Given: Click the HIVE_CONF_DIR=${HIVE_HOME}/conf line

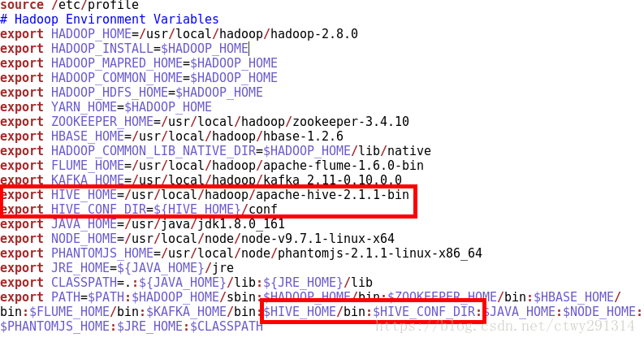Looking at the screenshot, I should tap(139, 210).
